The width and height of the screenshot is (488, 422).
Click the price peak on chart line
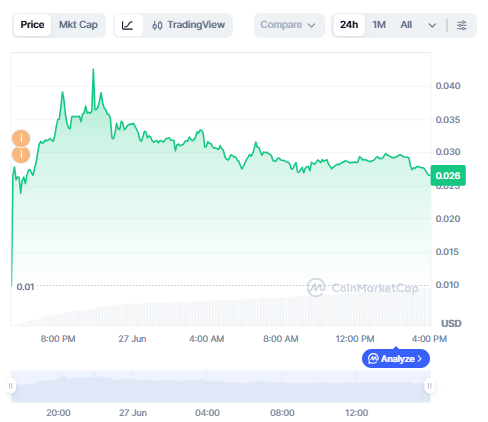pos(93,69)
